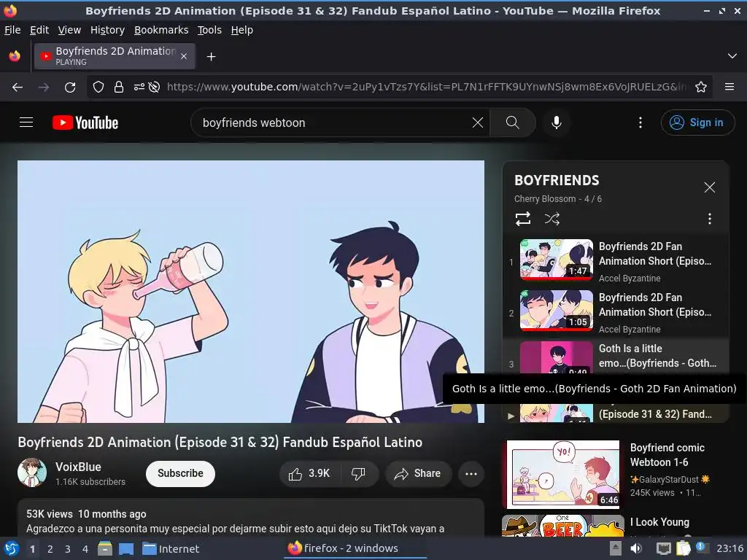Switch to workspace 3 on taskbar
The image size is (747, 560).
click(x=68, y=549)
